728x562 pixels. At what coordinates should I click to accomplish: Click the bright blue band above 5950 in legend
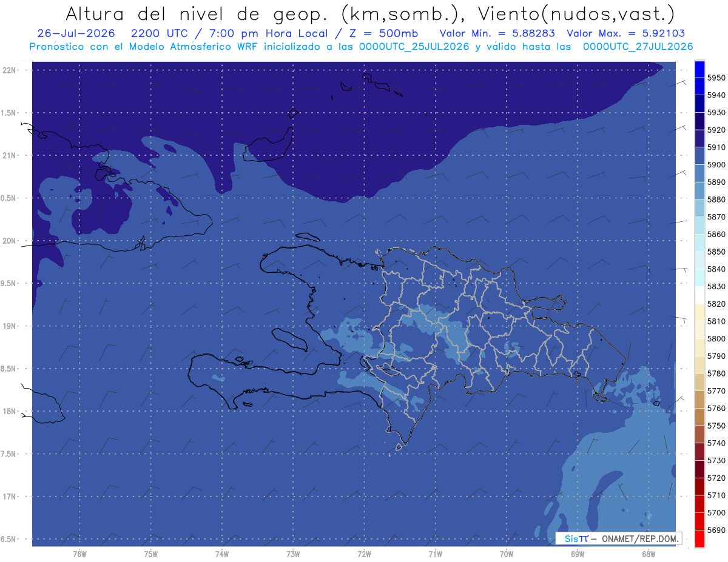699,69
